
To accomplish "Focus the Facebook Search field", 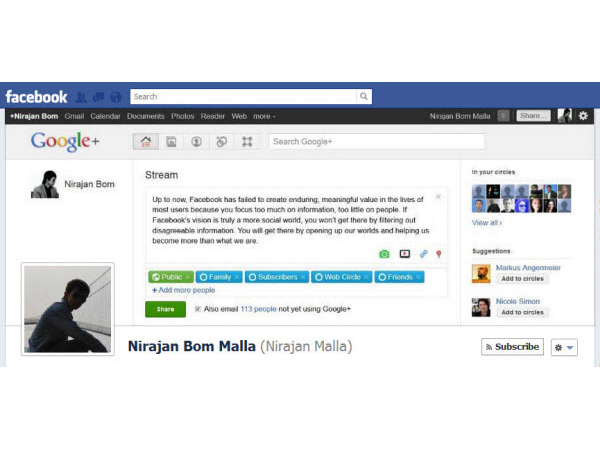I will [x=243, y=96].
